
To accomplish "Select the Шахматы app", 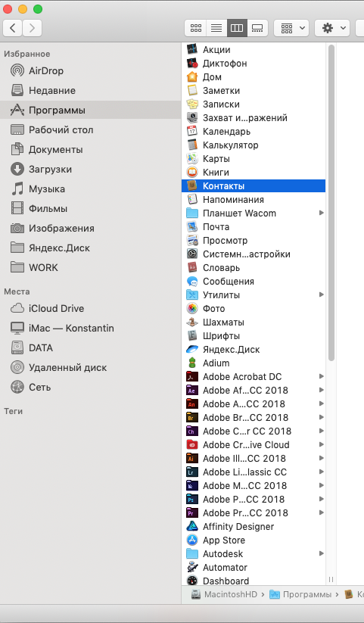I will (254, 322).
